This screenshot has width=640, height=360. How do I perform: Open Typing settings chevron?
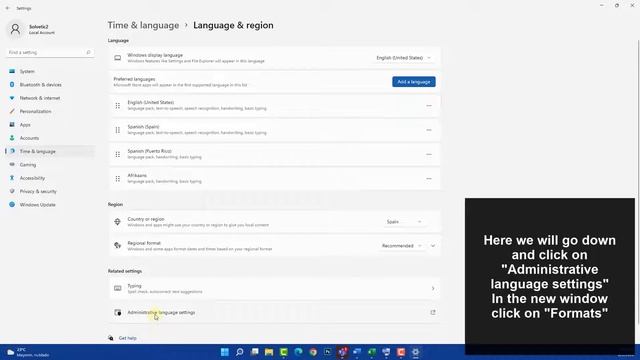[433, 289]
